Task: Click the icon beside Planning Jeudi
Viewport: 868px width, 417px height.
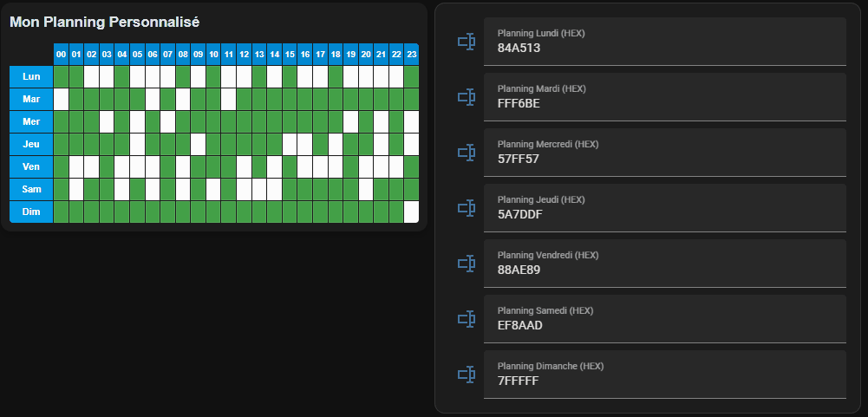Action: (x=467, y=208)
